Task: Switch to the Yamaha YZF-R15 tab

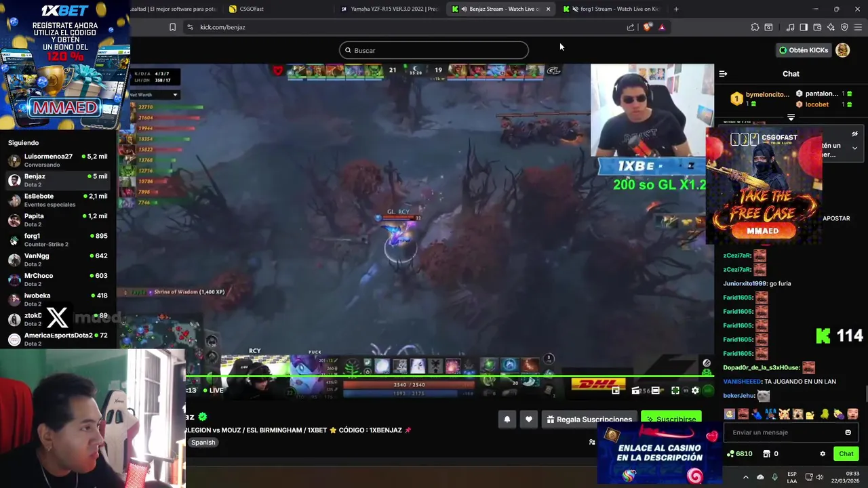Action: pyautogui.click(x=390, y=9)
